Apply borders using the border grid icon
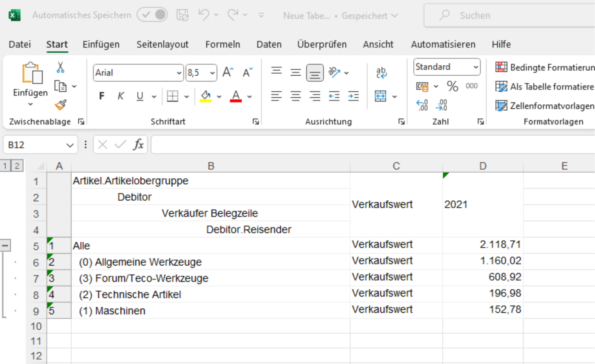This screenshot has width=595, height=364. [x=172, y=96]
